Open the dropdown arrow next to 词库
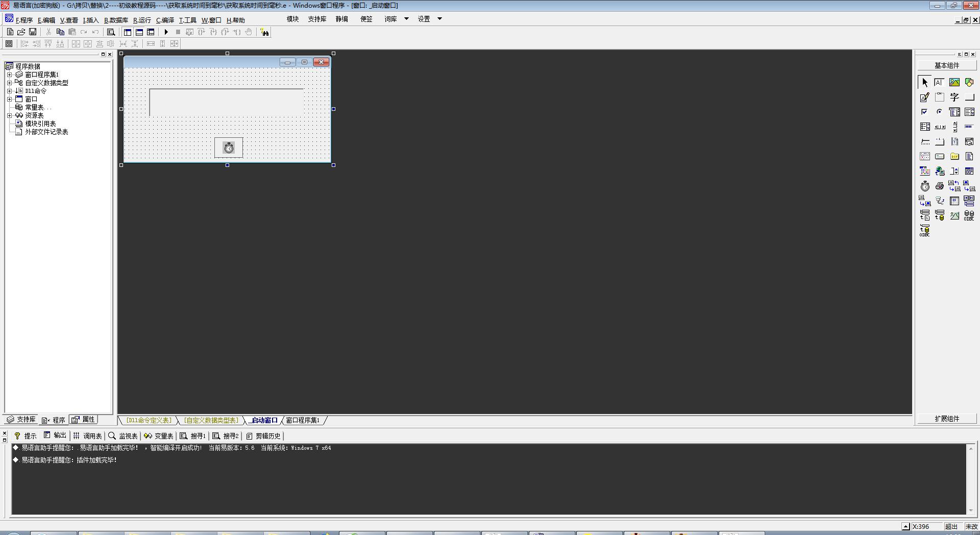The image size is (980, 535). 406,19
